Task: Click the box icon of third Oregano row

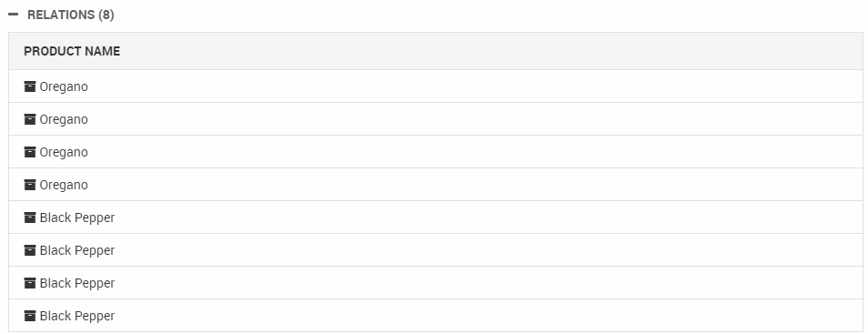Action: (x=30, y=152)
